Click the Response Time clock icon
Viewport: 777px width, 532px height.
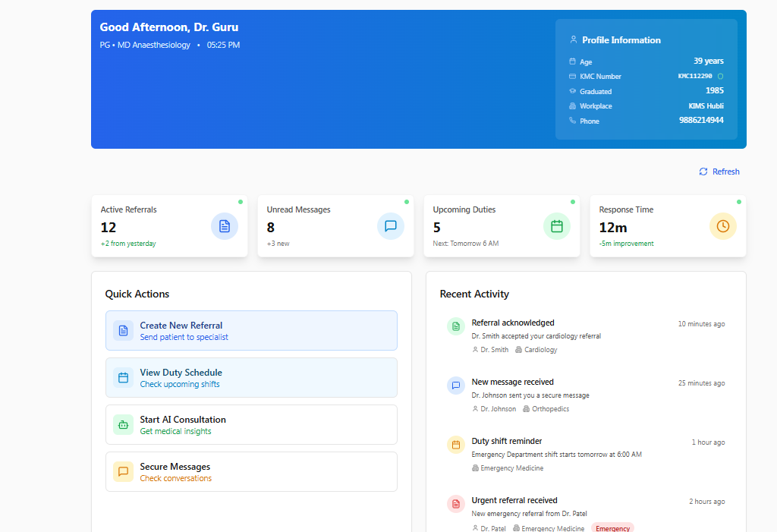(723, 226)
